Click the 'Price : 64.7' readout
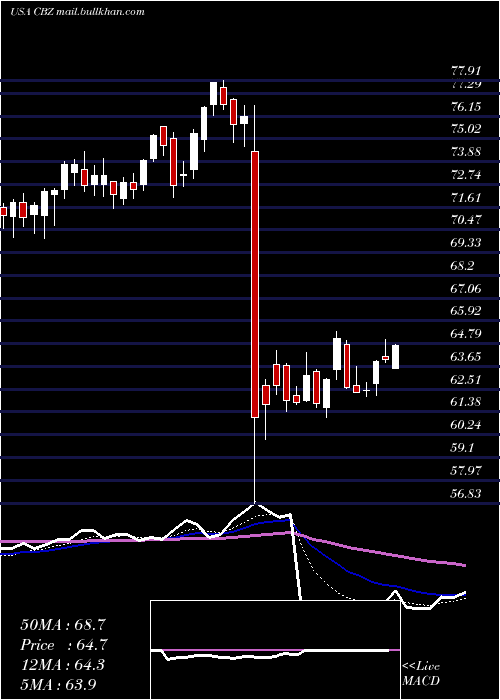Viewport: 500px width, 700px height. pos(63,645)
